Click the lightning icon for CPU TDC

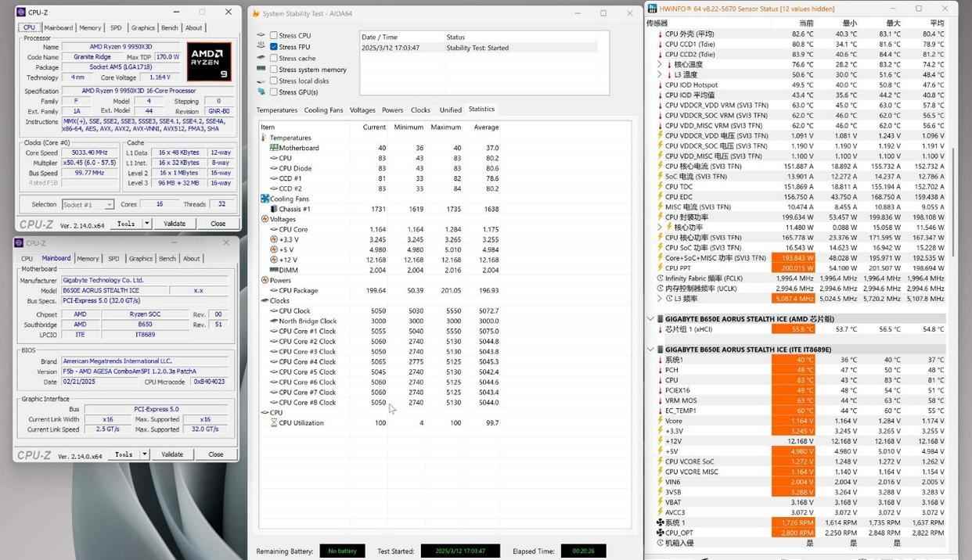tap(661, 186)
